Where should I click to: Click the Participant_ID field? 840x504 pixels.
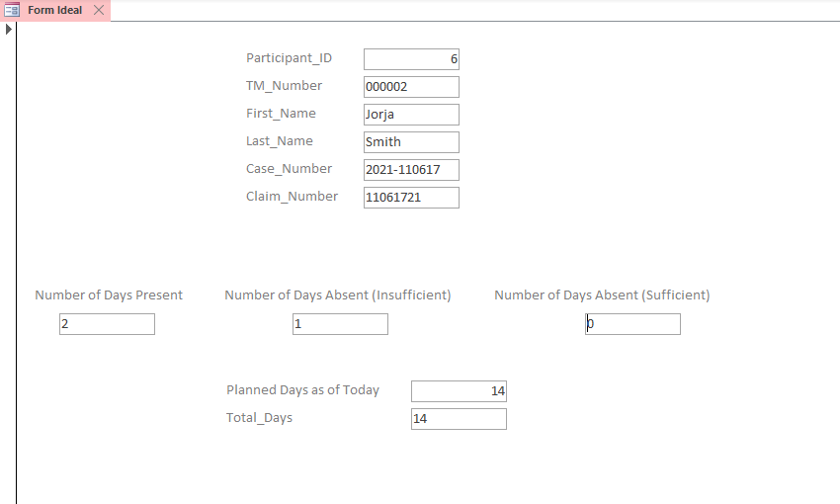pyautogui.click(x=411, y=59)
